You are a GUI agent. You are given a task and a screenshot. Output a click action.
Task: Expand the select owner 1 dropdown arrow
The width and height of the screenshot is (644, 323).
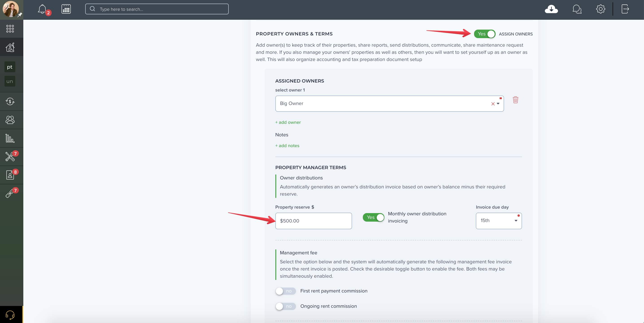click(x=498, y=104)
